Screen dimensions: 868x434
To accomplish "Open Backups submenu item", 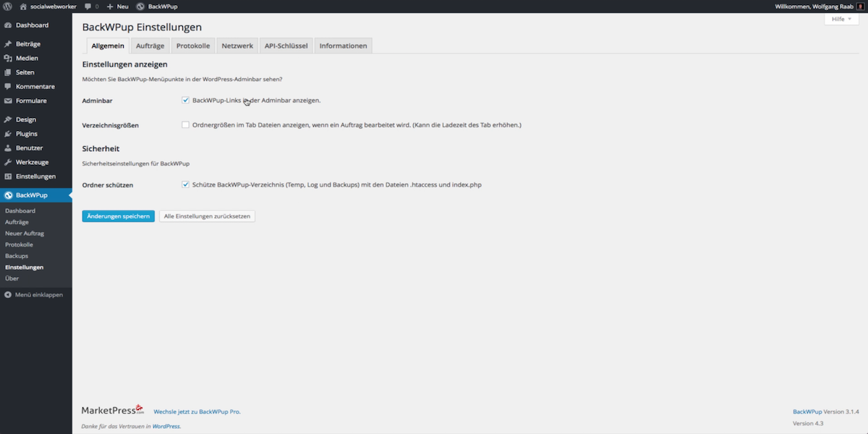I will (x=17, y=256).
